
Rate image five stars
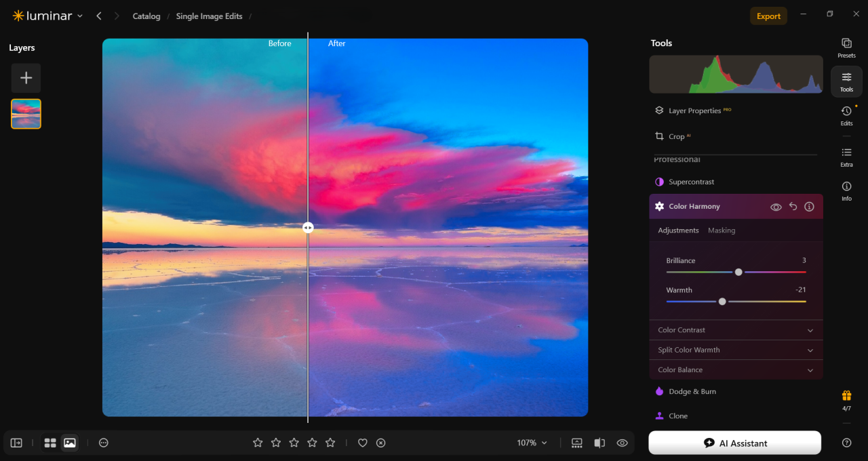[330, 443]
